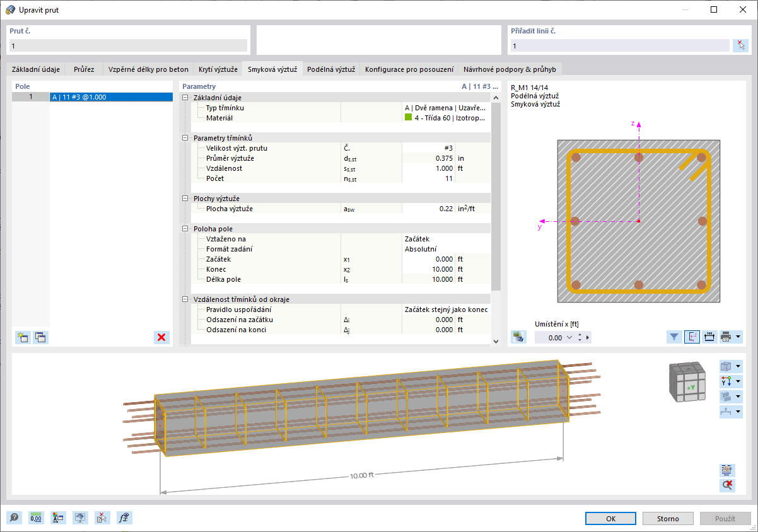
Task: Select row 1 in the Pole list
Action: [111, 96]
